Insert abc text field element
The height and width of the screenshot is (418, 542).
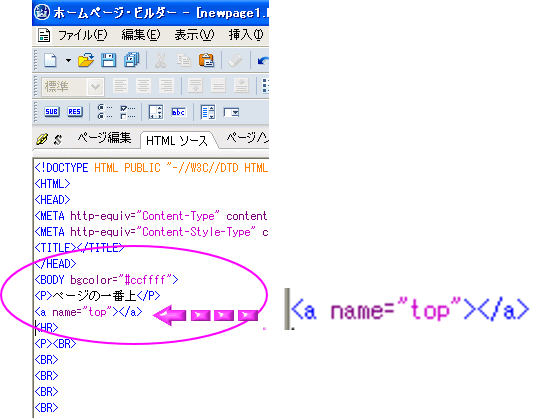click(178, 112)
